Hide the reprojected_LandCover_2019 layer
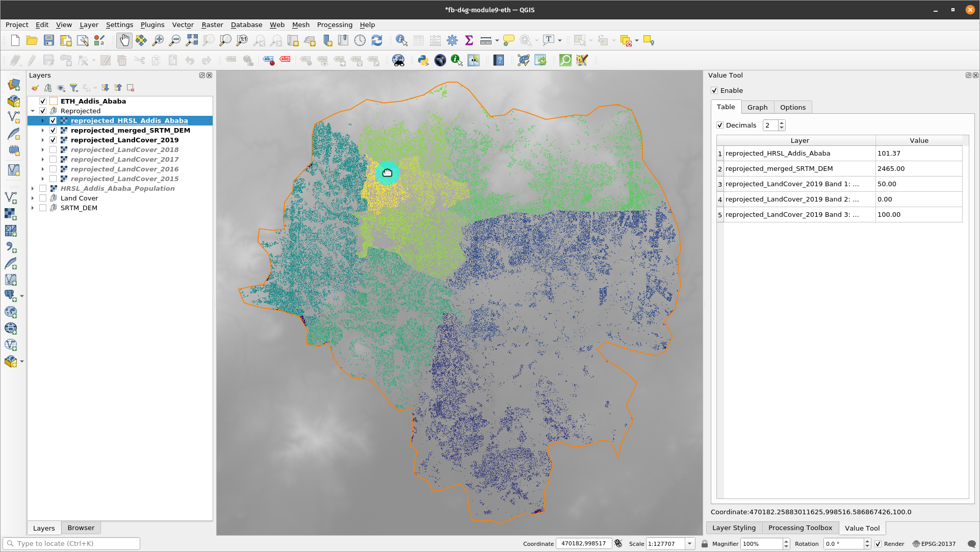Image resolution: width=980 pixels, height=552 pixels. 53,140
